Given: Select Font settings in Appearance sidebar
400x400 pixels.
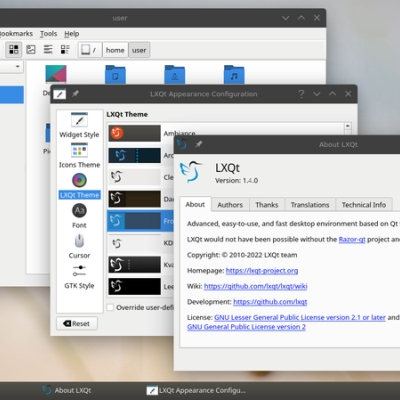Looking at the screenshot, I should click(x=79, y=216).
